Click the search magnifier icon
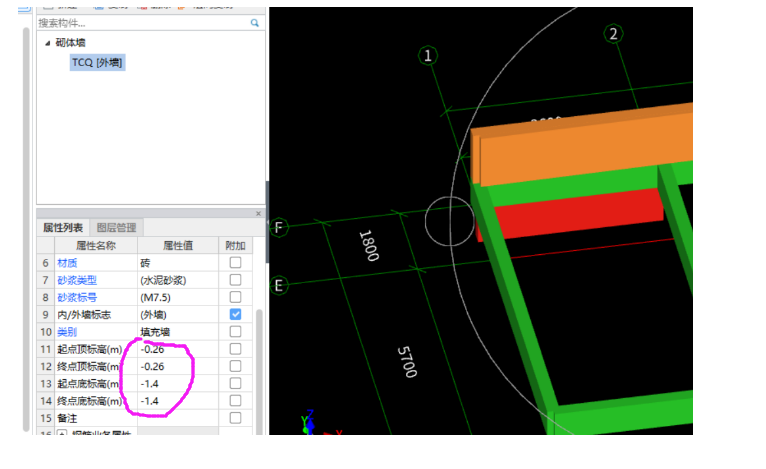The width and height of the screenshot is (766, 469). pyautogui.click(x=255, y=23)
